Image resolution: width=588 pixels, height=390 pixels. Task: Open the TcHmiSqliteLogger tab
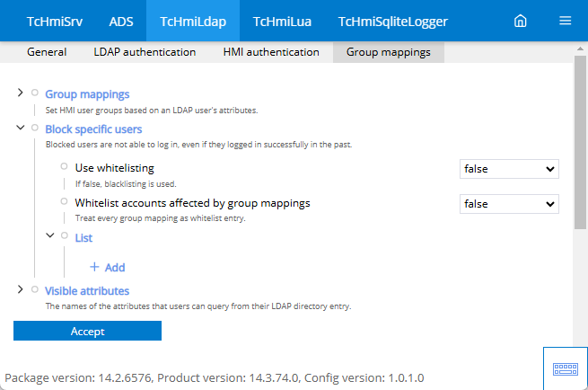coord(392,21)
